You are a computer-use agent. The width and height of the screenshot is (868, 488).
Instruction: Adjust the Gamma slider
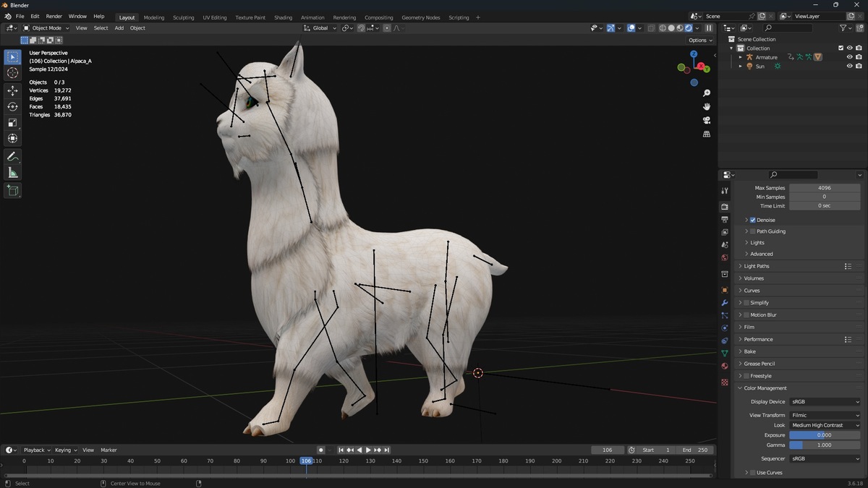pyautogui.click(x=825, y=445)
